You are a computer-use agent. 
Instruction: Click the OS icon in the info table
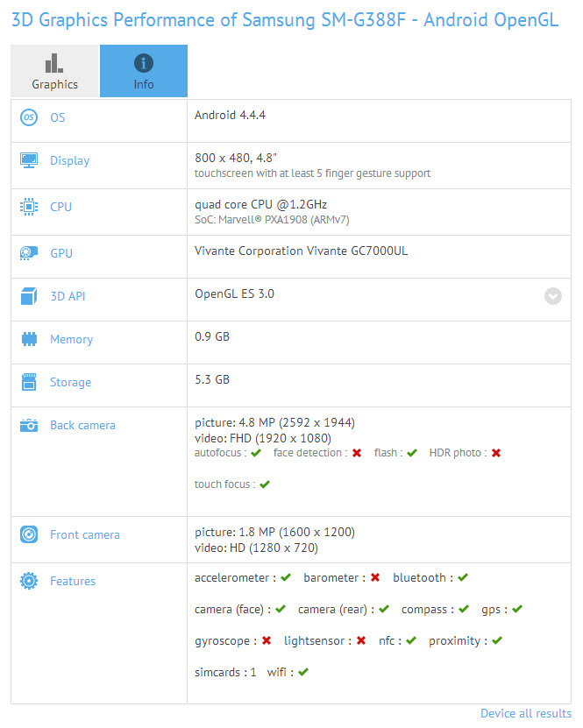[x=29, y=117]
